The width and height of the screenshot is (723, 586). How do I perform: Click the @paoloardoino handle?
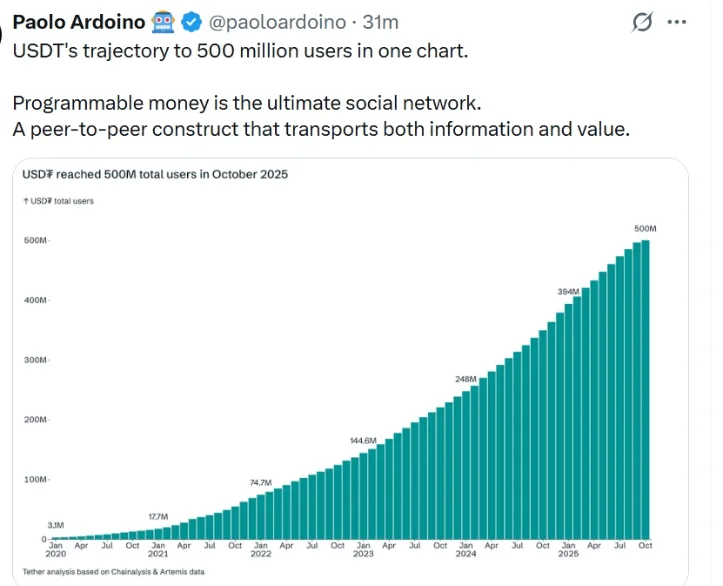click(278, 22)
